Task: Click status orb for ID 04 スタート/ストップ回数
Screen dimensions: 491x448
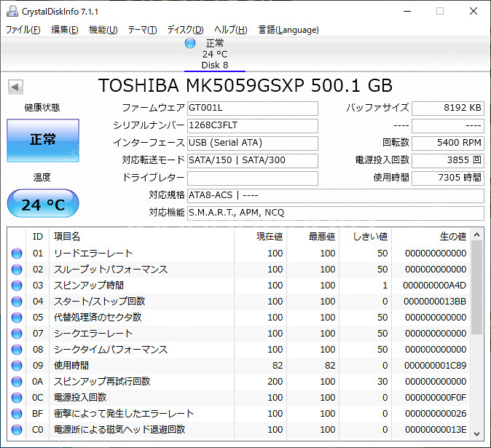Action: point(17,301)
